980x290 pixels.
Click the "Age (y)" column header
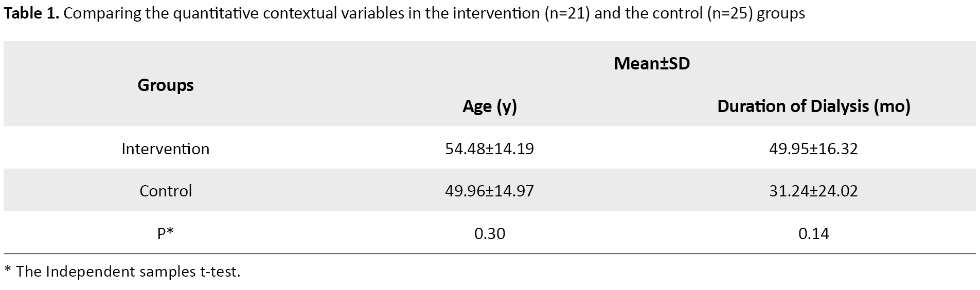coord(489,106)
